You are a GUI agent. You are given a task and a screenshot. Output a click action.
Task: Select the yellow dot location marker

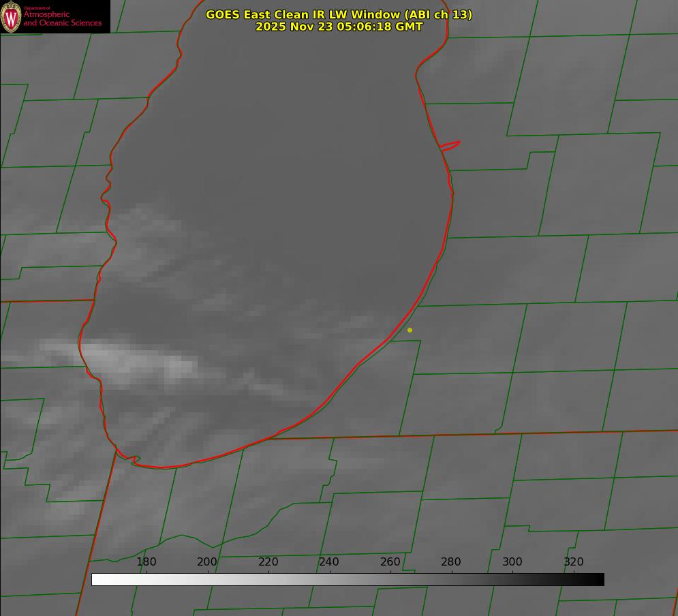[x=410, y=330]
